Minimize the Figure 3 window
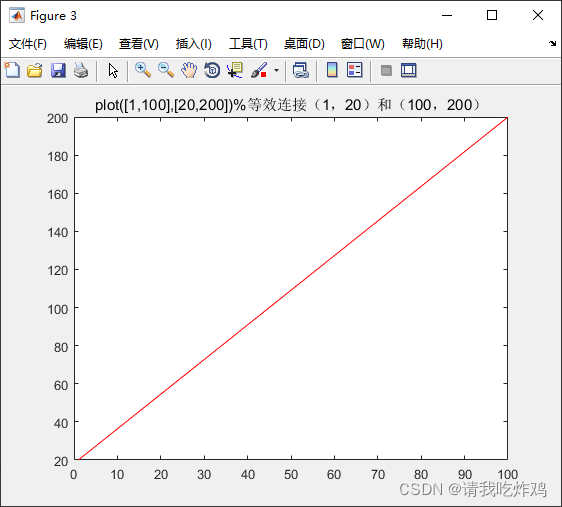562x507 pixels. pyautogui.click(x=447, y=15)
